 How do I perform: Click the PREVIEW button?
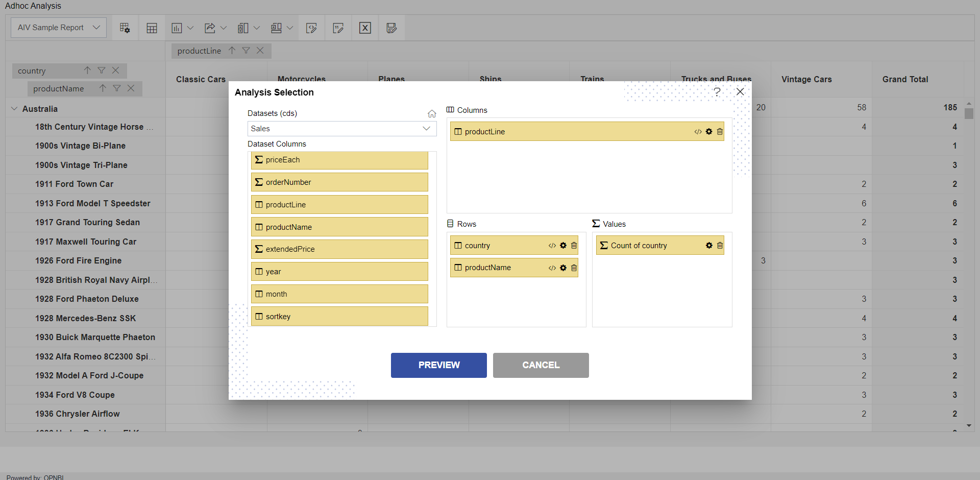pyautogui.click(x=439, y=365)
